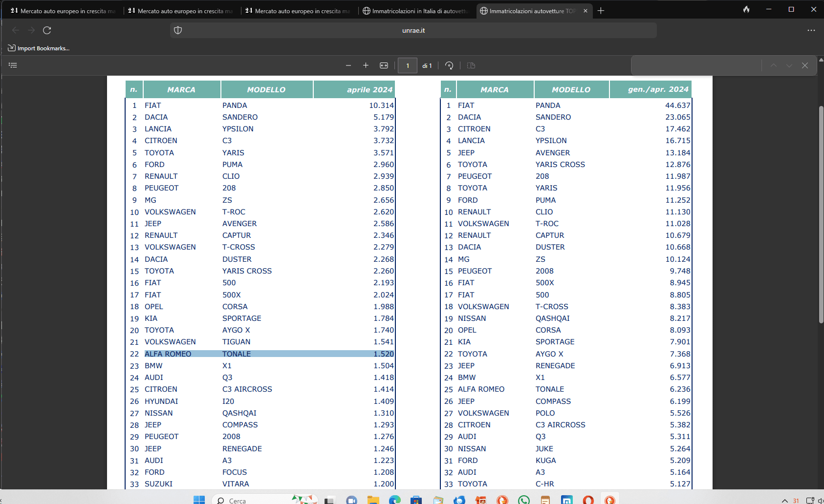This screenshot has height=504, width=824.
Task: Select the value 13.184 for Jeep Avenger
Action: [678, 153]
